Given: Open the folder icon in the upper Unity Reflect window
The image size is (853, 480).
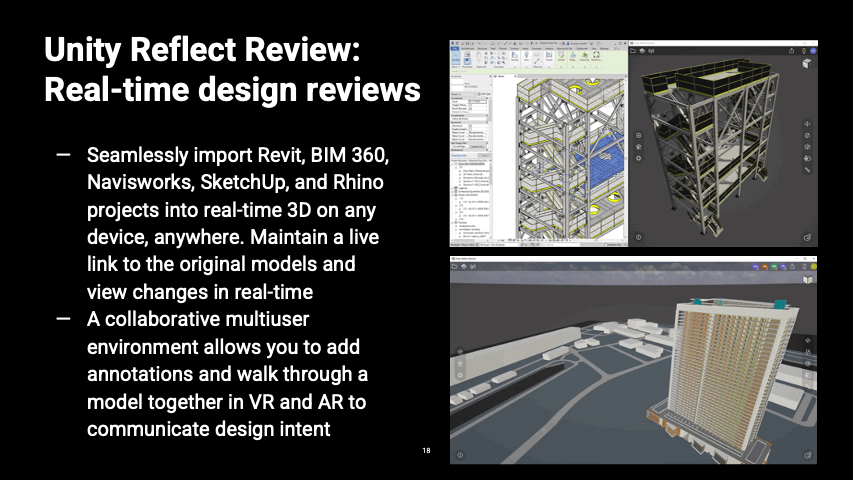Looking at the screenshot, I should 633,51.
